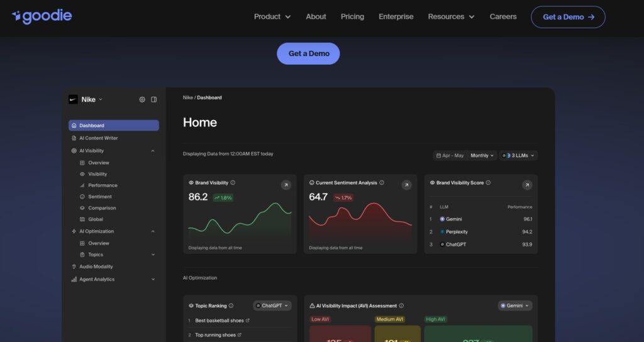Visit the Careers page

503,17
